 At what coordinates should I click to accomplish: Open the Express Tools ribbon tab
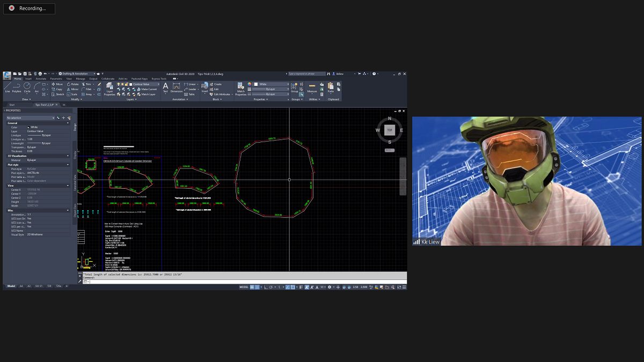point(159,78)
